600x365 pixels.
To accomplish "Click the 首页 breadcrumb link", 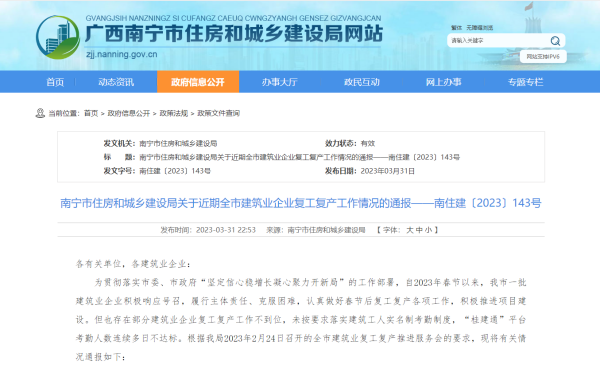I will (91, 113).
